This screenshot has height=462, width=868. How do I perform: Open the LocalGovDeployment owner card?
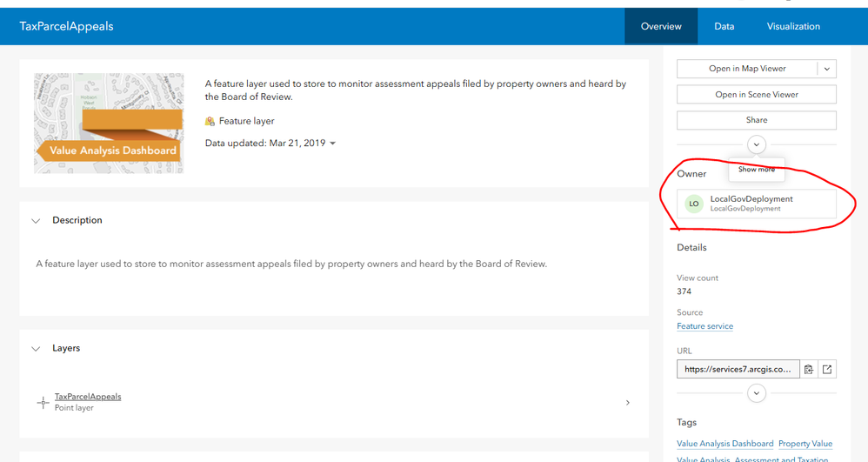[x=756, y=204]
